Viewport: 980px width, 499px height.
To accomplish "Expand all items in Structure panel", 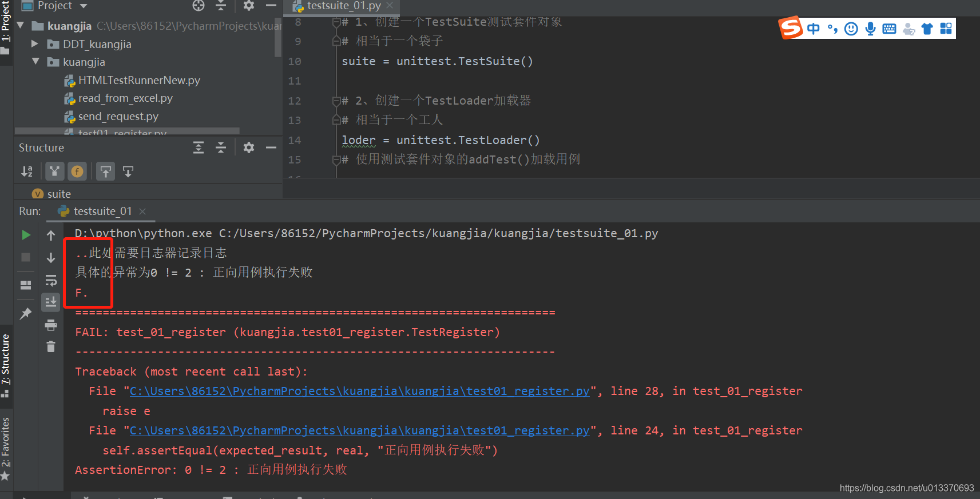I will pos(199,147).
